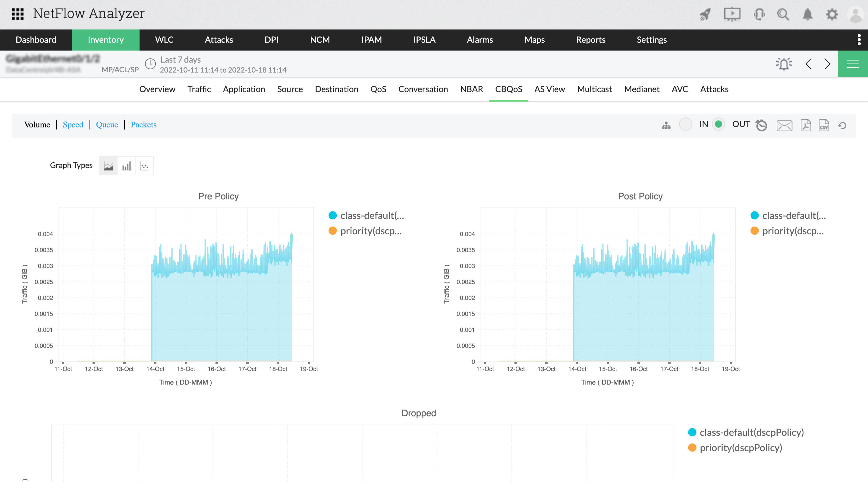Click the Packets link

click(x=143, y=124)
